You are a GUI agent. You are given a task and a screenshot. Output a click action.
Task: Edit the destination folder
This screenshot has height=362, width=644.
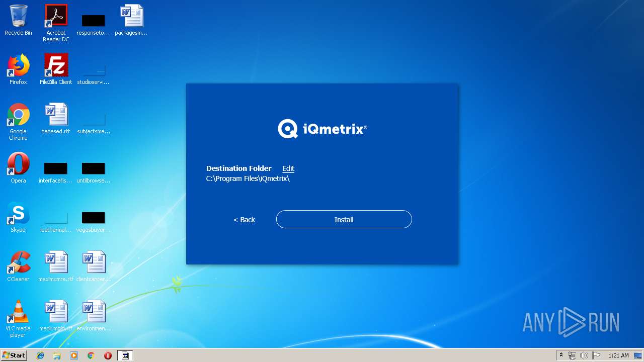click(288, 168)
